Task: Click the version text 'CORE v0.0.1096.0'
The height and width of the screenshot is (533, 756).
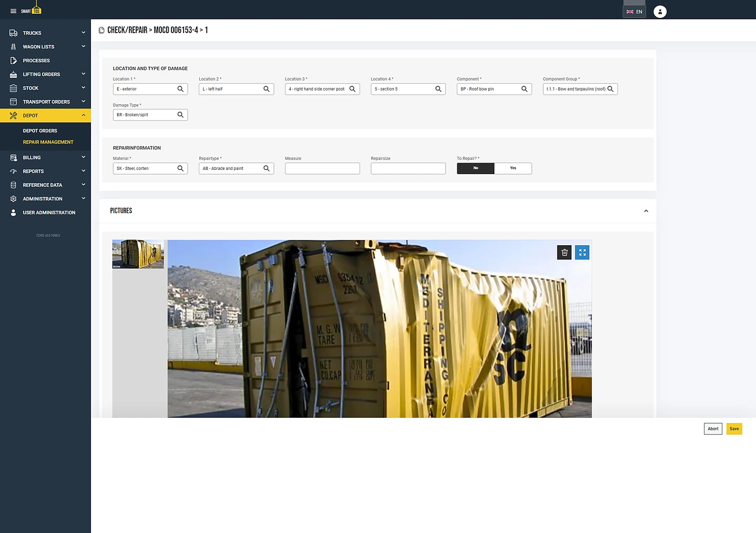Action: (x=48, y=235)
